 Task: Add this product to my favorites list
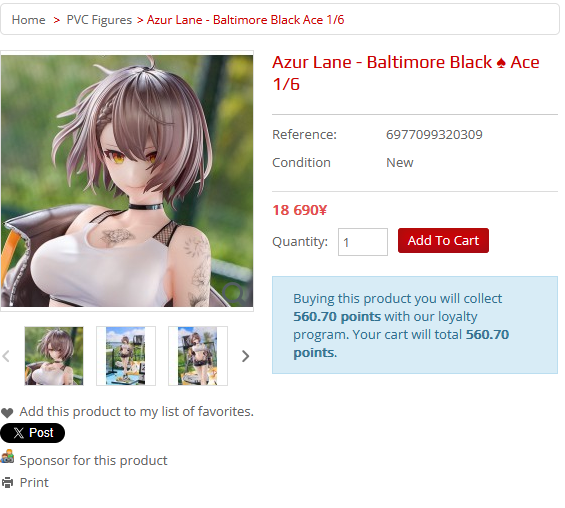click(x=137, y=411)
